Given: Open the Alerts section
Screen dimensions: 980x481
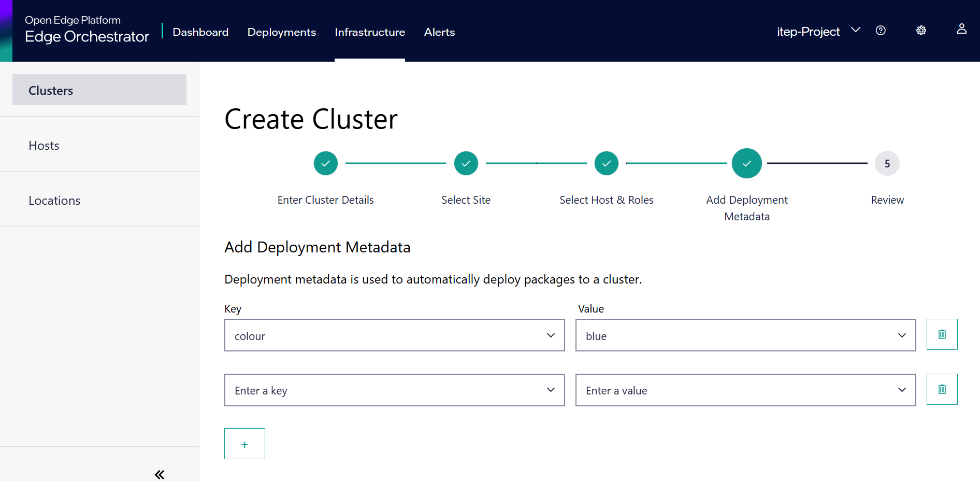Looking at the screenshot, I should [x=439, y=32].
